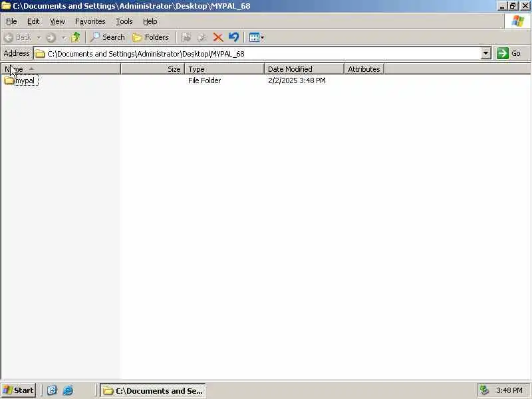Sort by the Size column header
Screen dimensions: 532x399
152,69
